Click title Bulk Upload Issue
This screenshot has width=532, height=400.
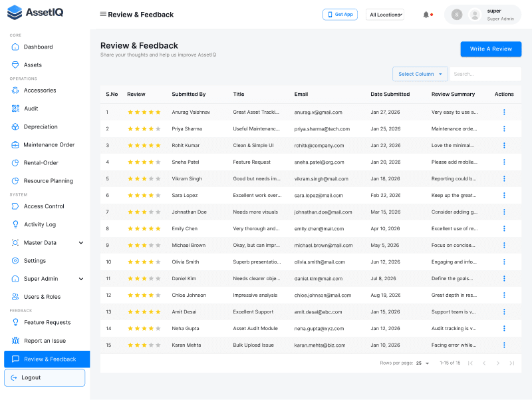(253, 345)
